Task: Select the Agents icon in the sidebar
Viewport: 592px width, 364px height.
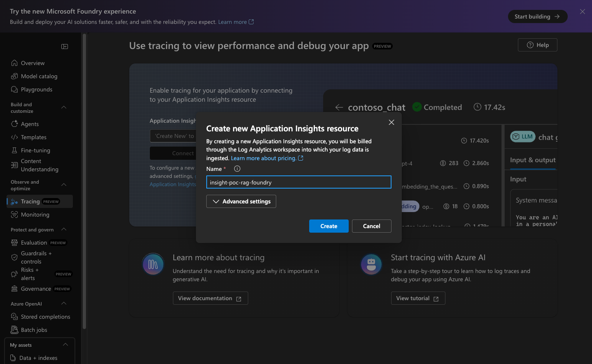Action: tap(14, 124)
